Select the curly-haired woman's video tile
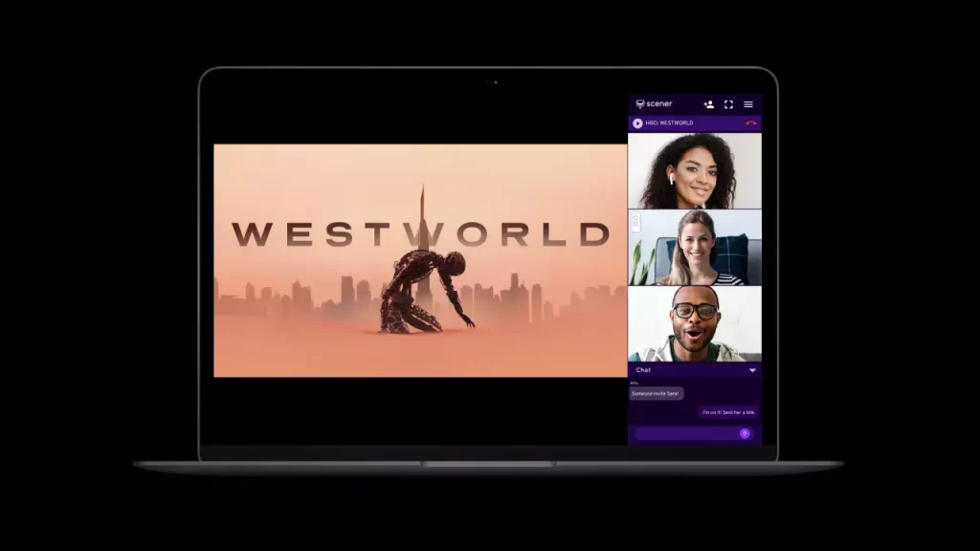Screen dimensions: 980x551 click(x=695, y=170)
